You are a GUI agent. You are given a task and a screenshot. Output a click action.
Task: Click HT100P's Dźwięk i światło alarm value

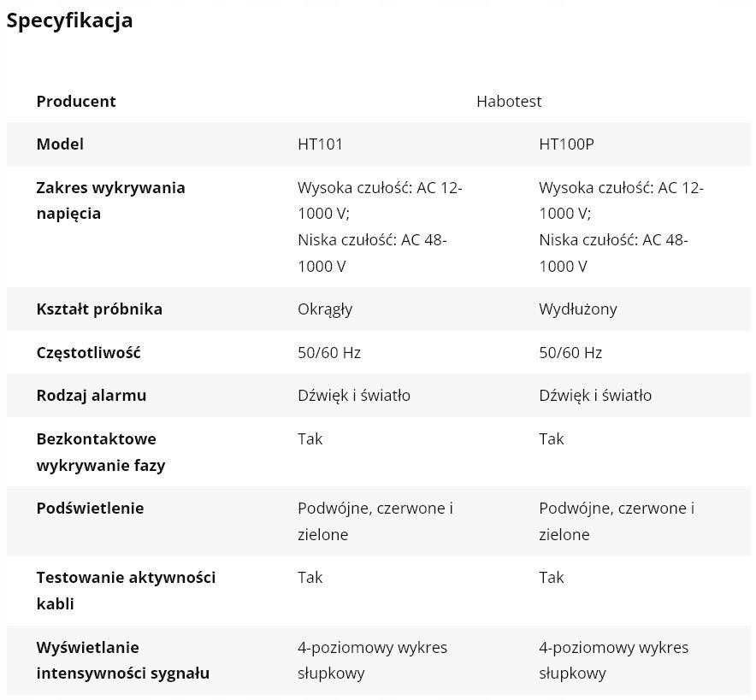595,395
